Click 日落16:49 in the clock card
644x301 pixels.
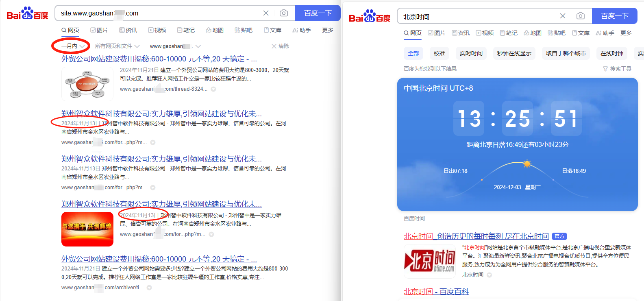pos(574,171)
